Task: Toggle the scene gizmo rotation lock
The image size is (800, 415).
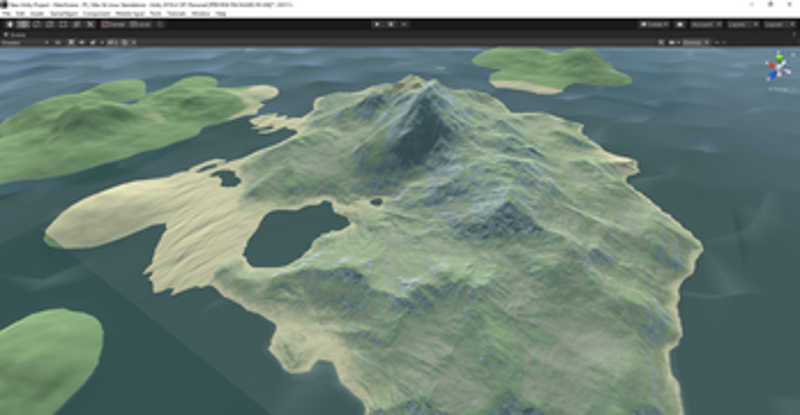Action: pyautogui.click(x=793, y=54)
